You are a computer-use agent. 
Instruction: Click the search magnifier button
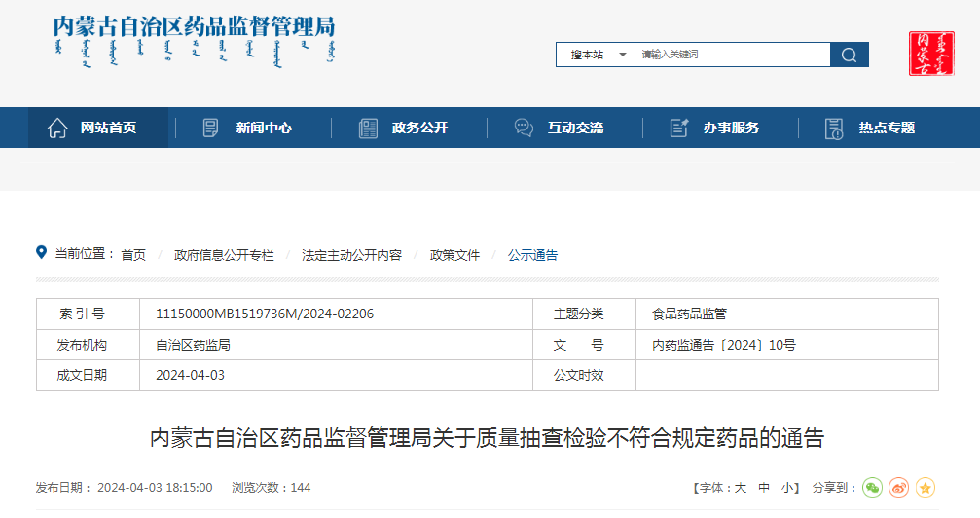pos(849,55)
